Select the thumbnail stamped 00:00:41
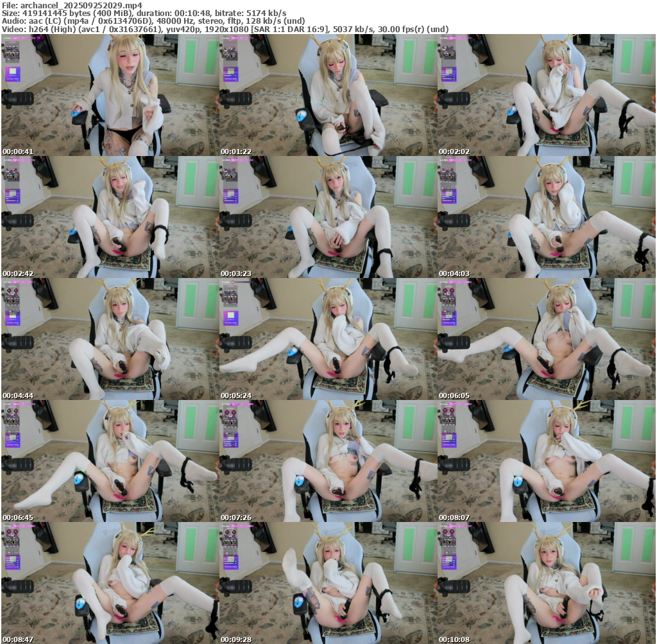 [110, 95]
